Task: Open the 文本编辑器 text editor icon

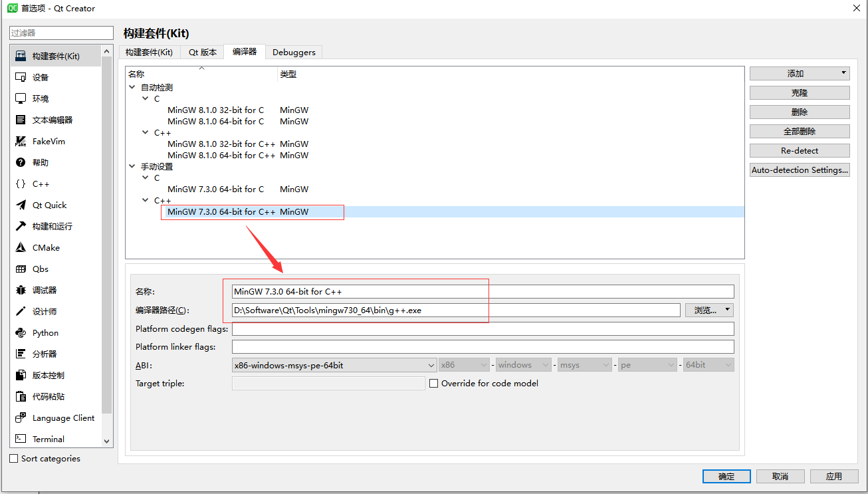Action: (21, 120)
